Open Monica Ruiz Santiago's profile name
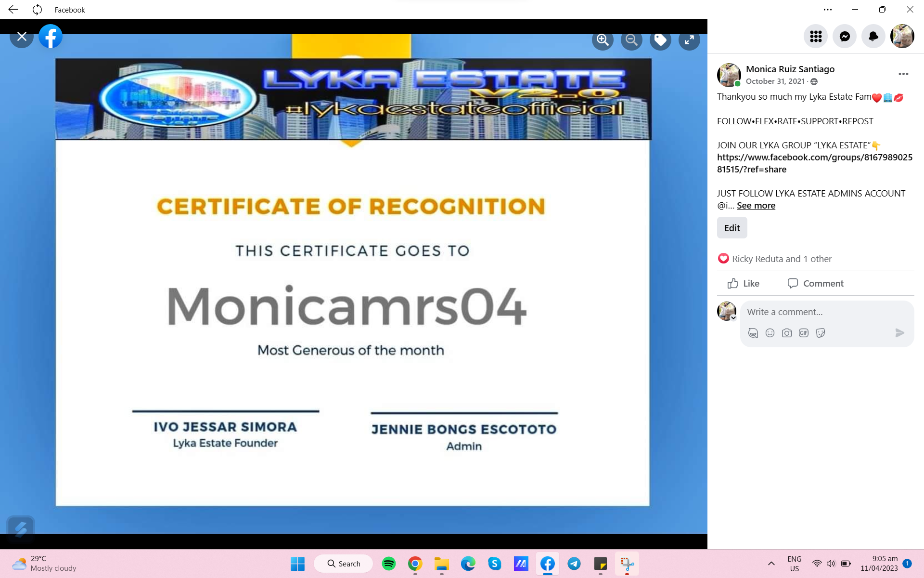This screenshot has width=924, height=578. (x=790, y=69)
